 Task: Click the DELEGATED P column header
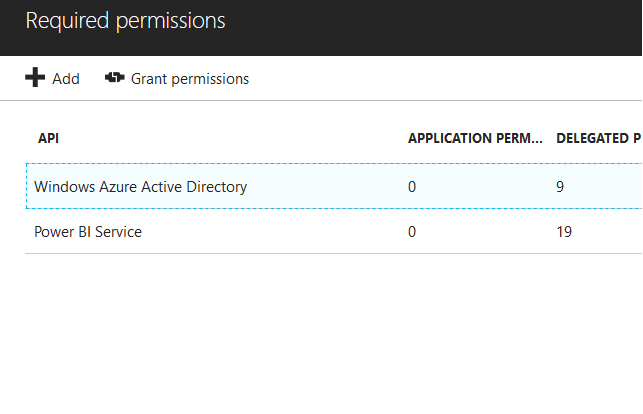tap(599, 138)
